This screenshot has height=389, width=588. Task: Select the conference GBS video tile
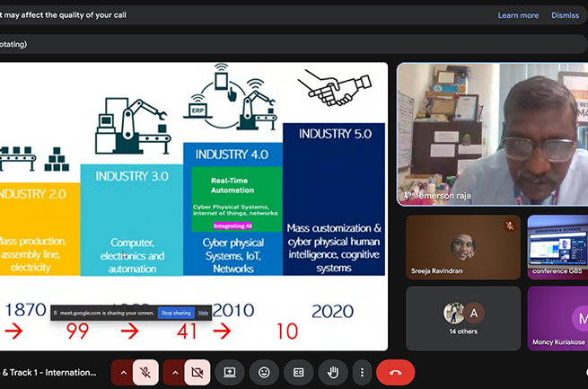point(557,246)
